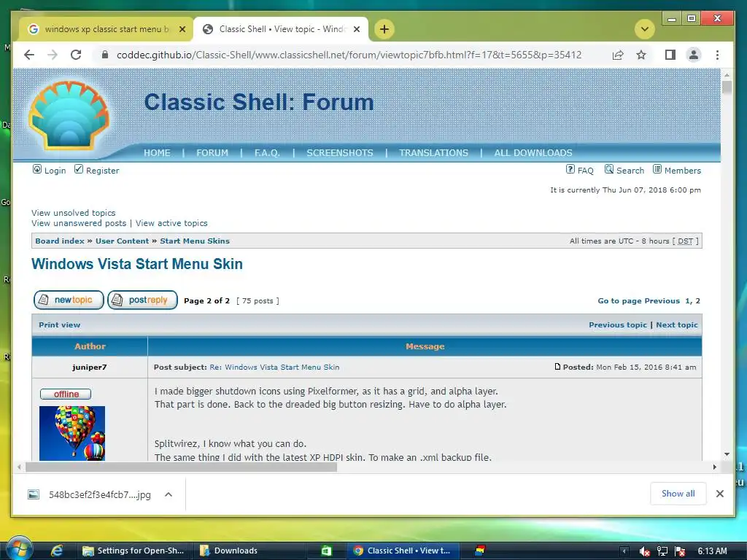Screen dimensions: 747x560
Task: Click the browser back arrow
Action: 29,55
